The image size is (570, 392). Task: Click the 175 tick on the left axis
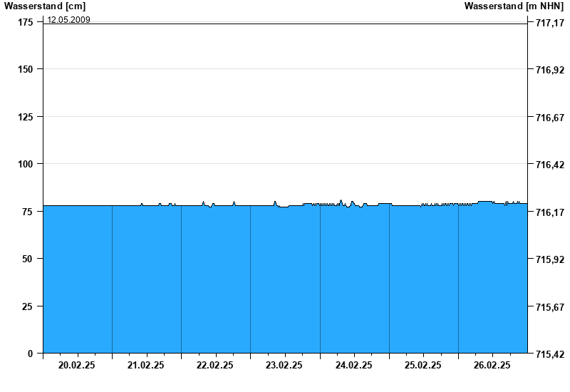26,23
